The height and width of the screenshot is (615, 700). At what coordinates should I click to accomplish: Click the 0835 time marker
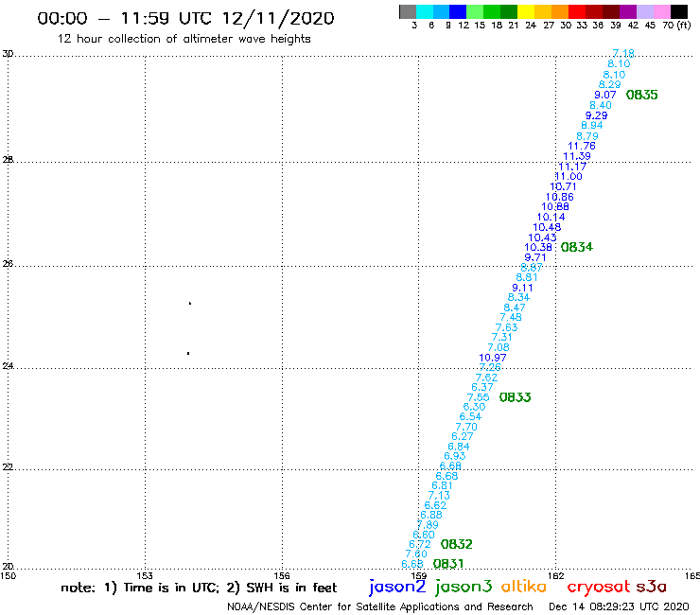[x=642, y=95]
